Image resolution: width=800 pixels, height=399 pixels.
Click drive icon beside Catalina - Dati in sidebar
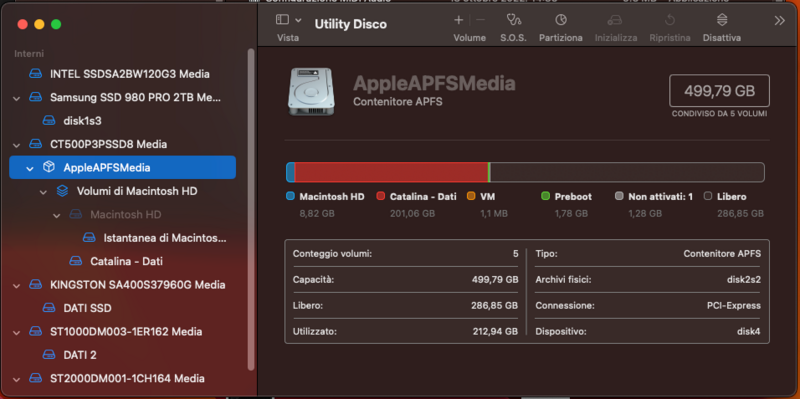point(76,261)
